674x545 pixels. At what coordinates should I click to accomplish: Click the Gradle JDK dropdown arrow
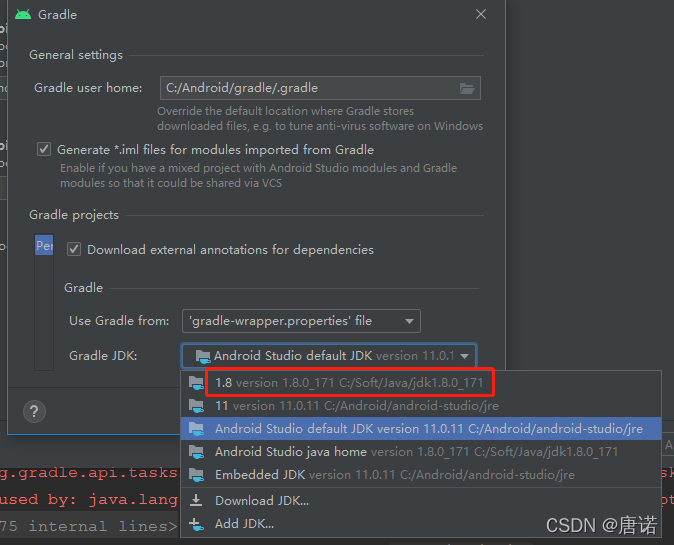tap(464, 356)
